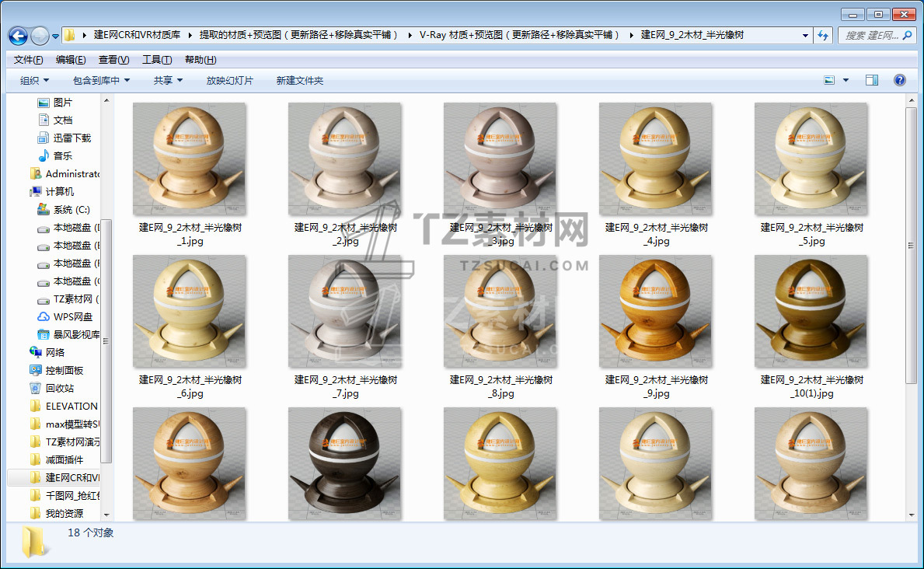Click the 放映幻灯片 button
This screenshot has width=924, height=569.
[x=229, y=81]
